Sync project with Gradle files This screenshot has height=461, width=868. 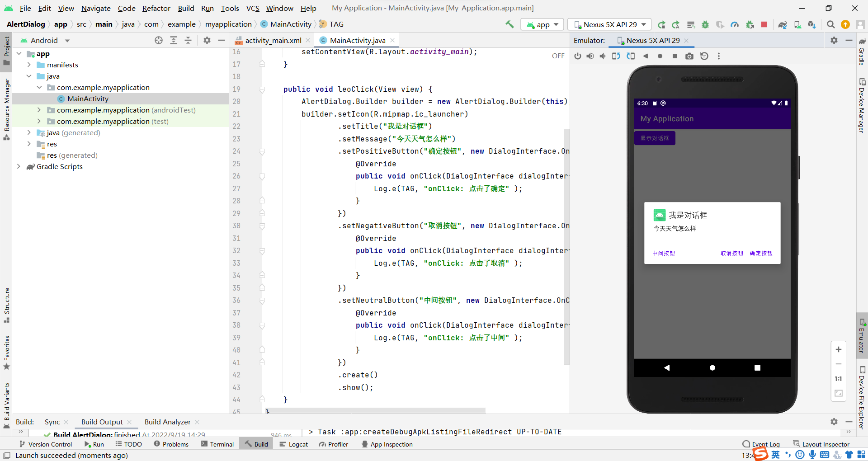tap(783, 24)
